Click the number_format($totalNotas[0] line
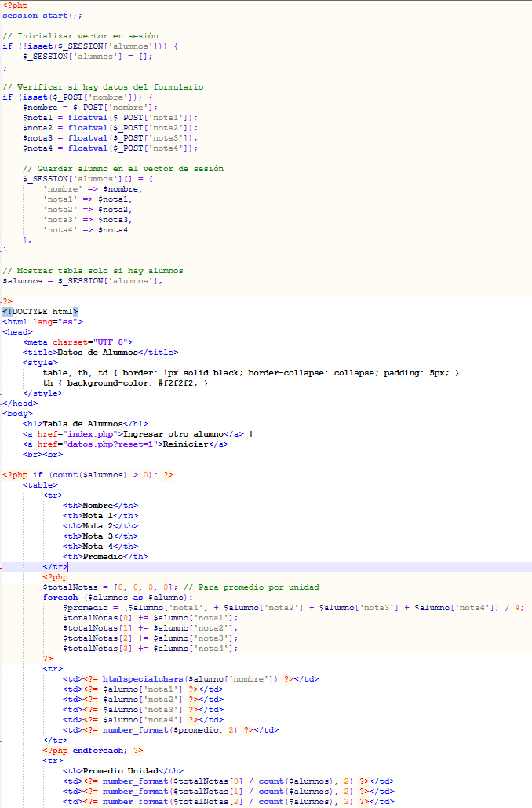532x808 pixels. tap(228, 781)
